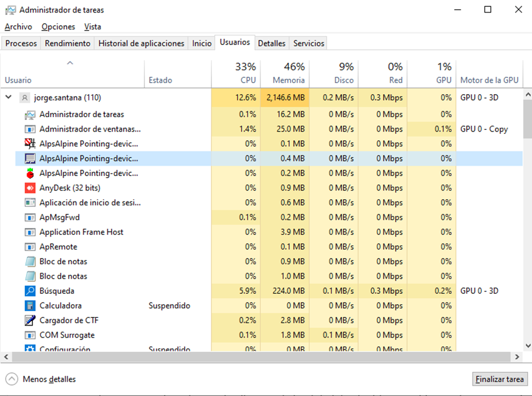This screenshot has height=396, width=532.
Task: Click the Cargador de CTF icon
Action: tap(30, 320)
